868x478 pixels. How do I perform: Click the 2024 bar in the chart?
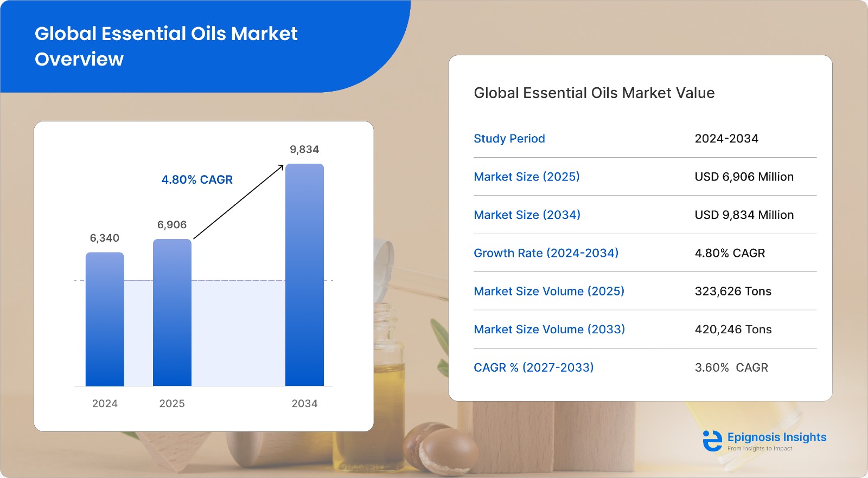coord(105,319)
